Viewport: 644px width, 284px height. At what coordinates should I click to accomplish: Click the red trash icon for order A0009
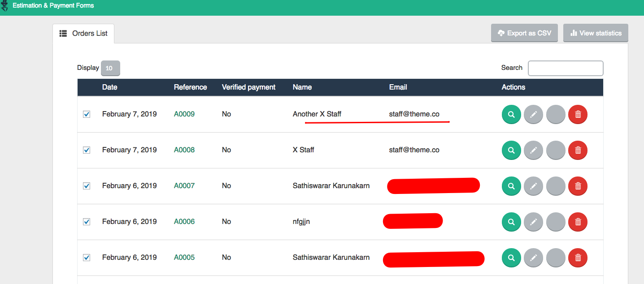[x=578, y=114]
